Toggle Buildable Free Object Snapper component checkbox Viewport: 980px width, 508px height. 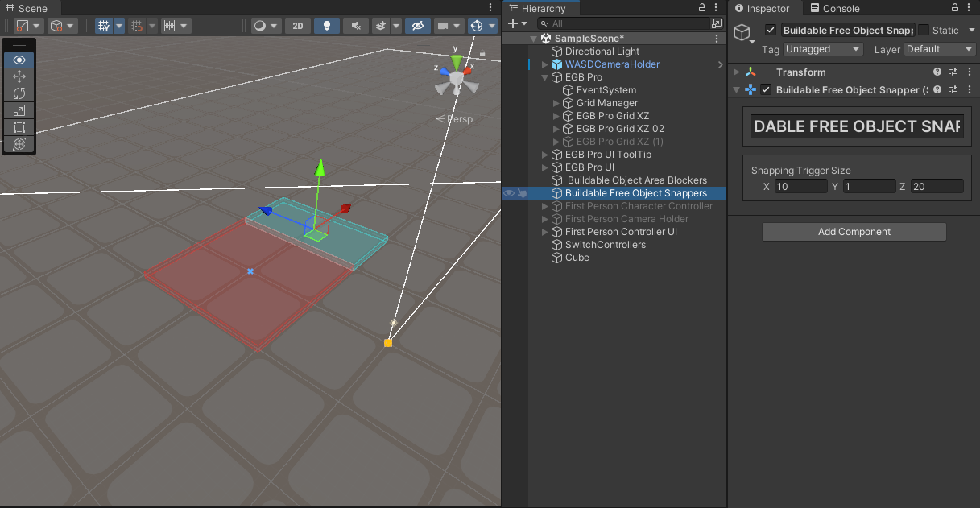point(766,89)
